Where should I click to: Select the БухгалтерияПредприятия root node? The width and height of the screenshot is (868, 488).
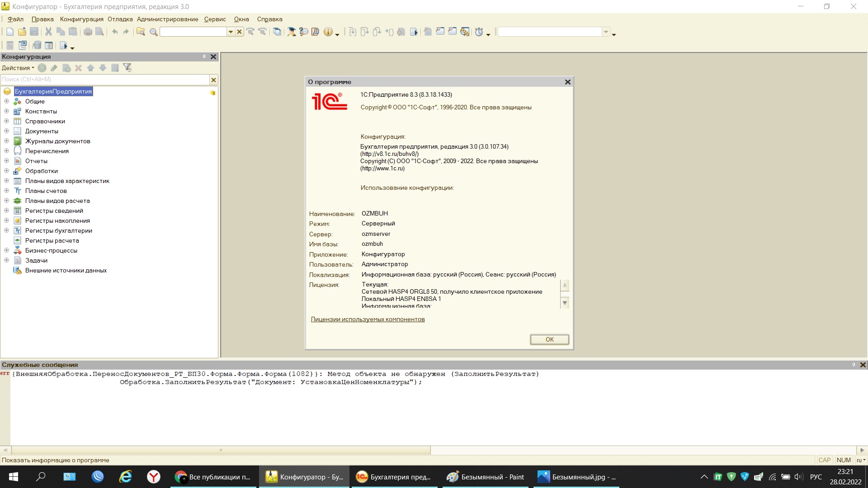[x=53, y=91]
